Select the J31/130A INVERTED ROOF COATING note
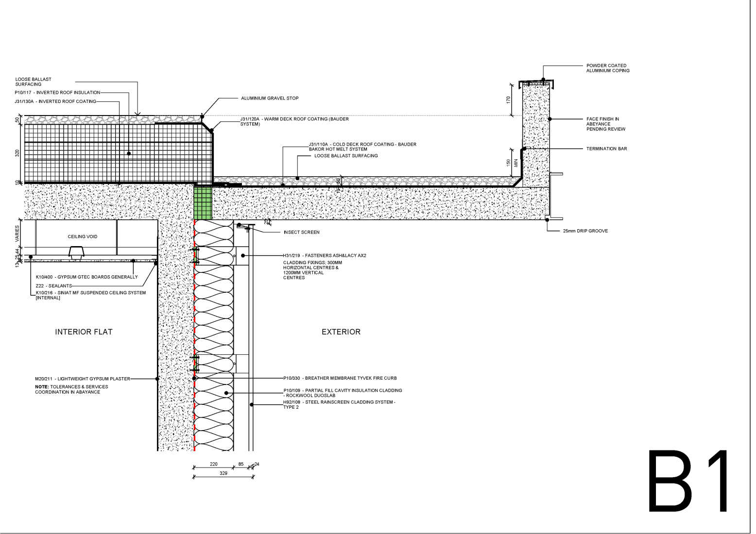The width and height of the screenshot is (756, 534). (55, 101)
